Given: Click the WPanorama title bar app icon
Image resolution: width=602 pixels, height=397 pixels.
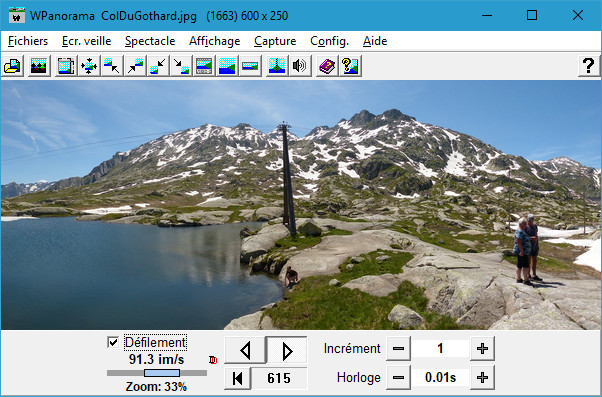Looking at the screenshot, I should (x=17, y=15).
